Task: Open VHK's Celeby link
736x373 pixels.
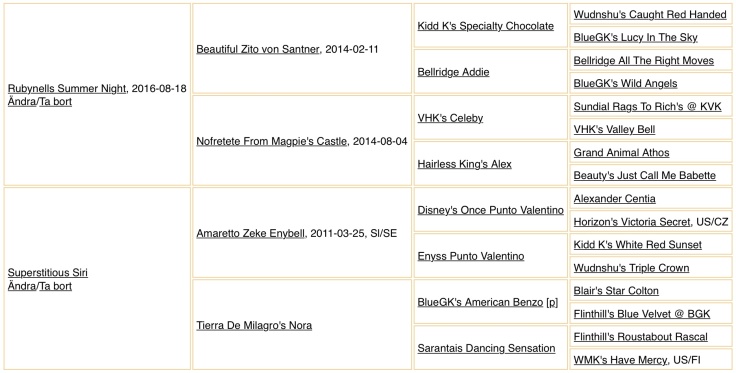Action: click(x=450, y=118)
